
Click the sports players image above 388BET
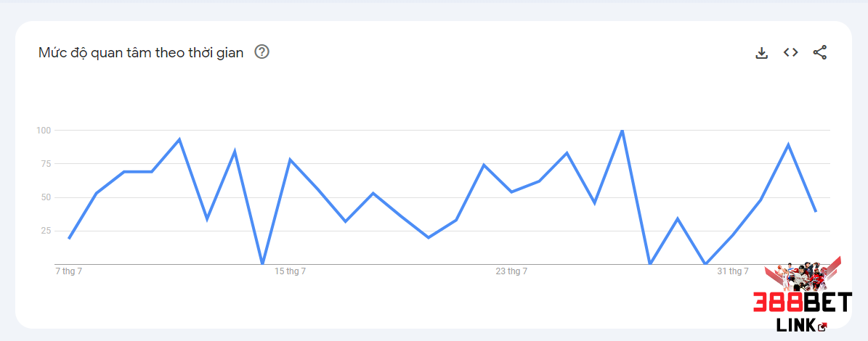tap(803, 275)
